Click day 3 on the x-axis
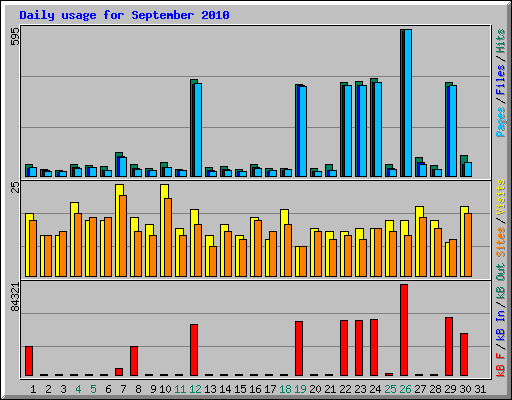The width and height of the screenshot is (512, 400). click(63, 389)
